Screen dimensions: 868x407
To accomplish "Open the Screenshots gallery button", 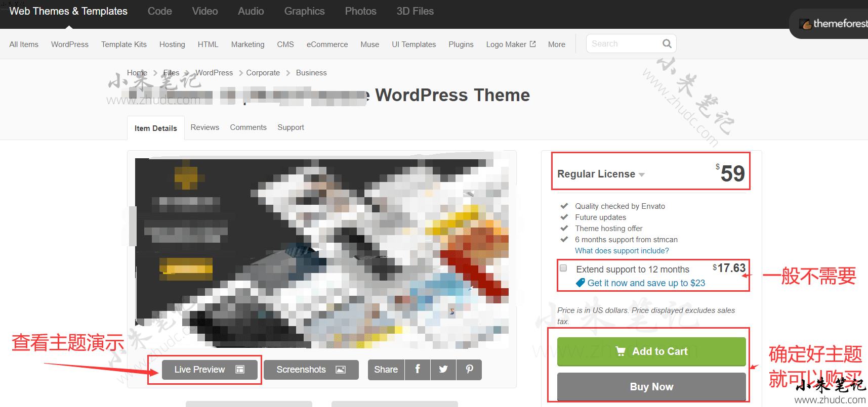I will pos(311,370).
